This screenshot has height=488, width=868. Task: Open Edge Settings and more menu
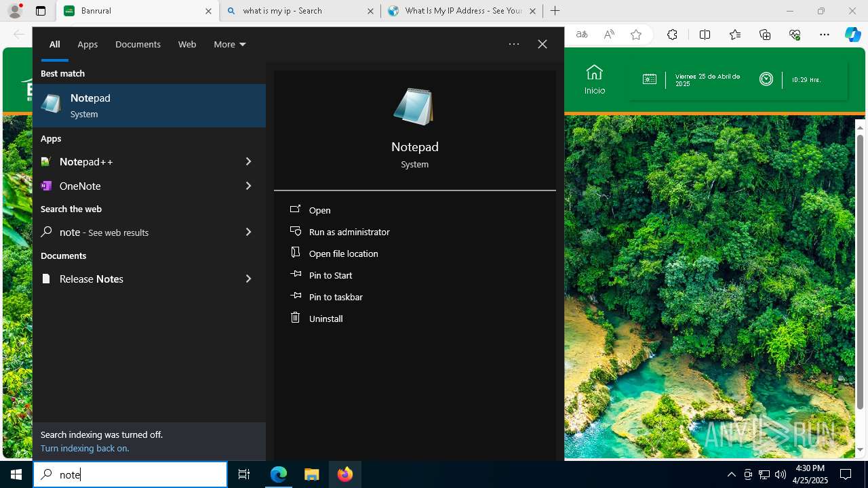click(825, 35)
